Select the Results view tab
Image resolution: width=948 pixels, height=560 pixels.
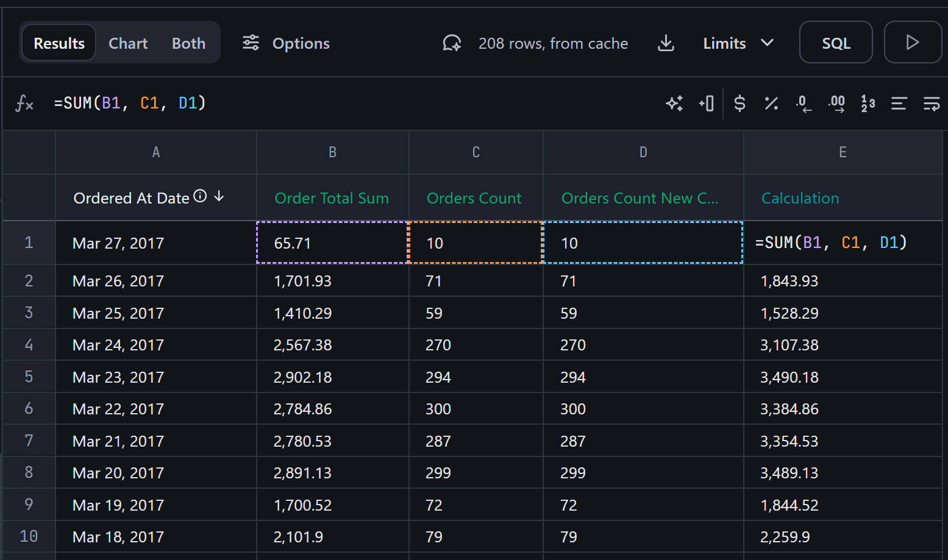point(59,43)
